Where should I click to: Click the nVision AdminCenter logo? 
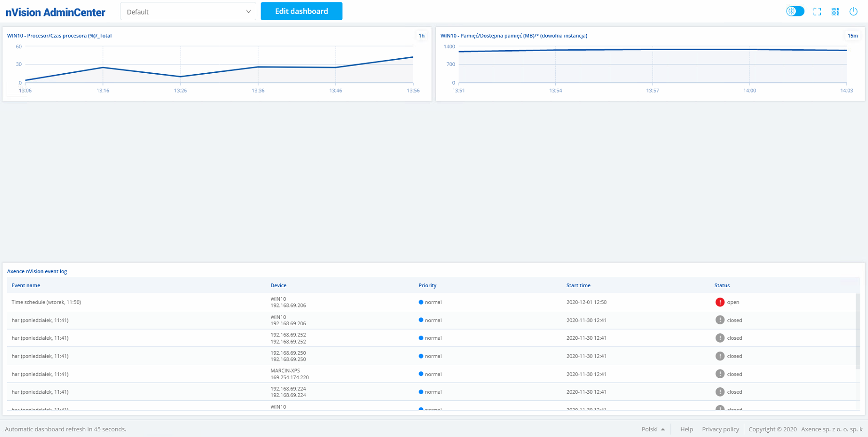coord(55,13)
